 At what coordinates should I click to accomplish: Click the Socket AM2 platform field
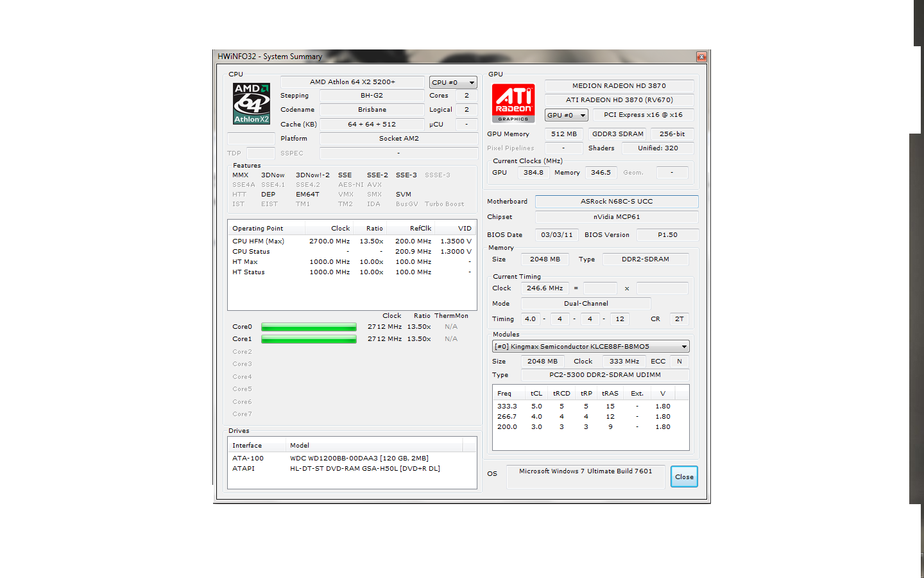[398, 139]
